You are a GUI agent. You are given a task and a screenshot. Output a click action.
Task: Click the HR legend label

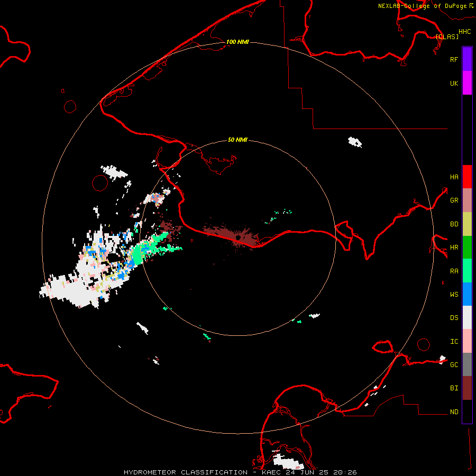tap(454, 248)
